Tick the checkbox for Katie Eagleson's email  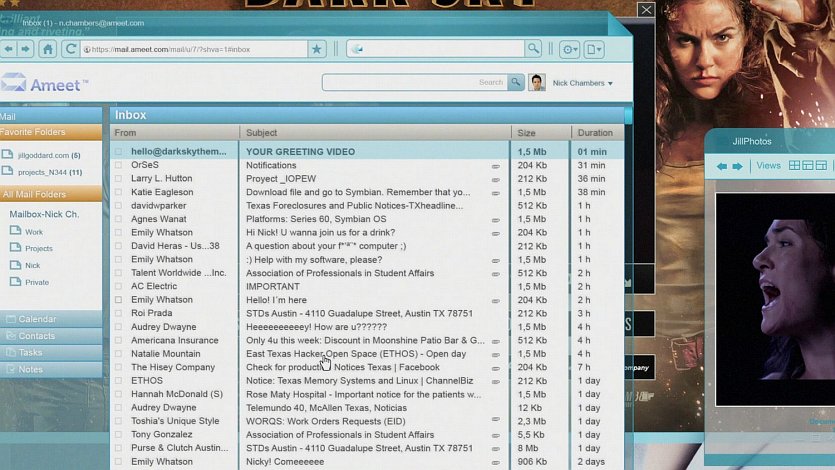tap(118, 192)
